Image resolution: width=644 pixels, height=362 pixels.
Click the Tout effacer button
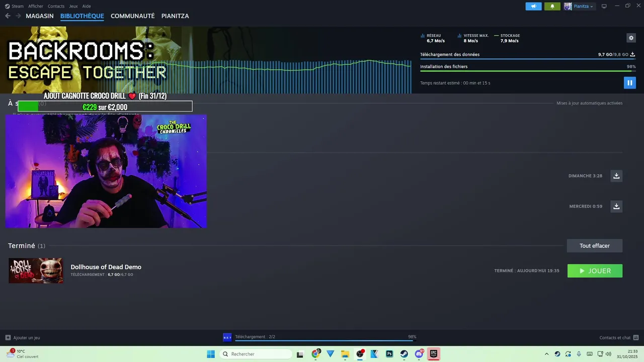coord(594,246)
